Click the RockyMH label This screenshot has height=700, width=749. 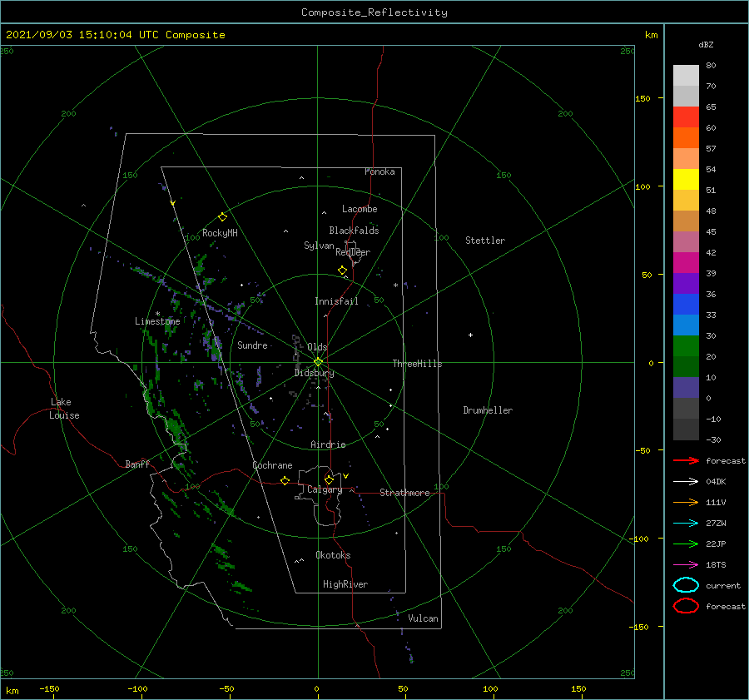220,233
